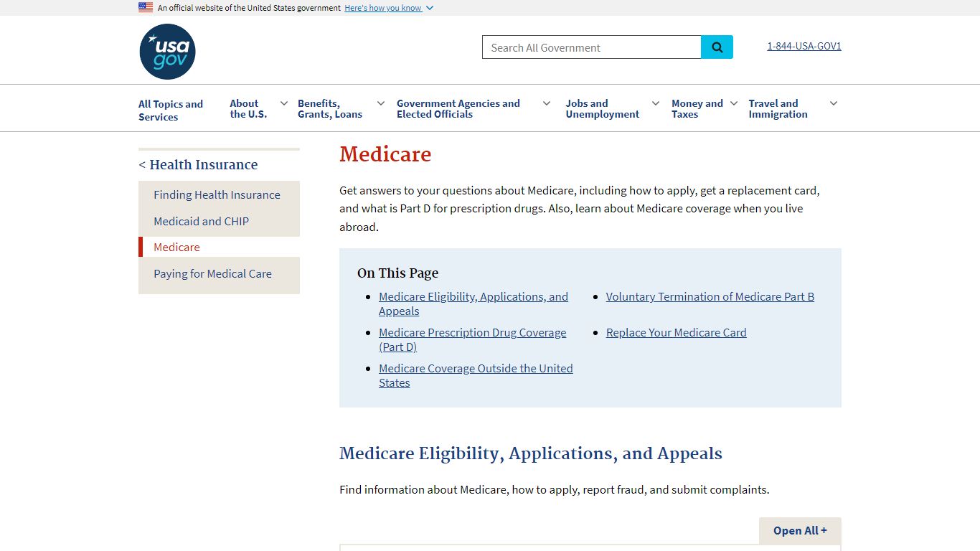Jump to Medicare Eligibility, Applications, and Appeals
This screenshot has width=980, height=551.
point(473,303)
